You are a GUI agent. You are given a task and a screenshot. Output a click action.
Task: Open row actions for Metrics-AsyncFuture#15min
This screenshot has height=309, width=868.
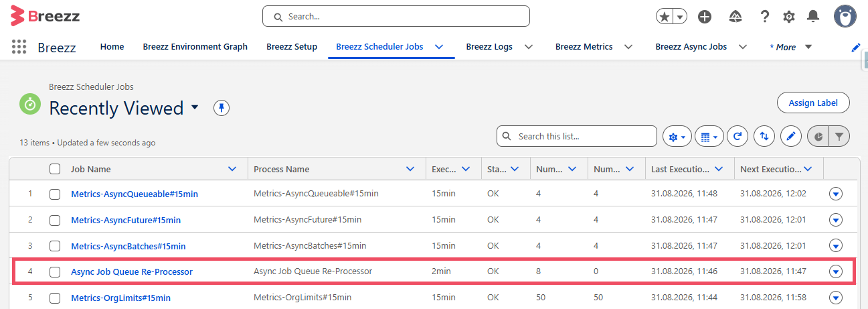835,220
